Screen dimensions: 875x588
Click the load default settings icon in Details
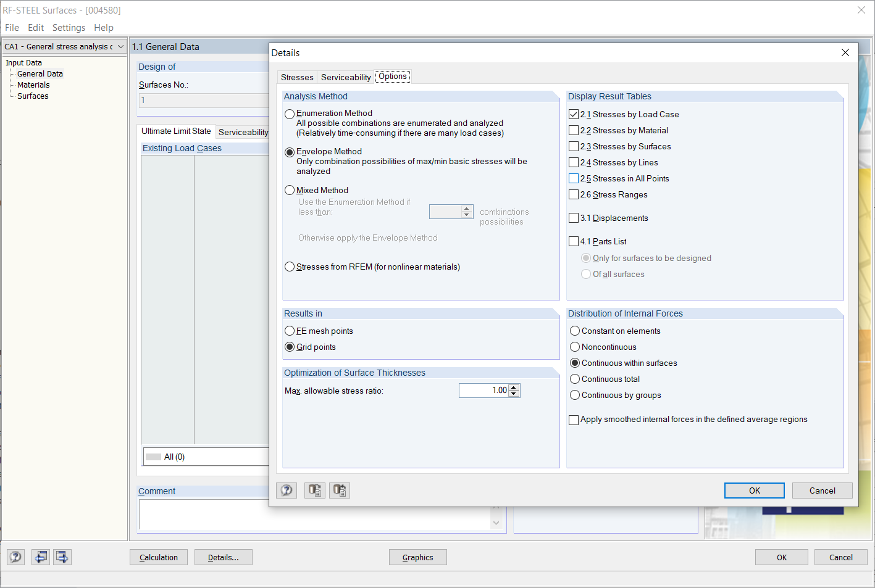click(x=315, y=491)
